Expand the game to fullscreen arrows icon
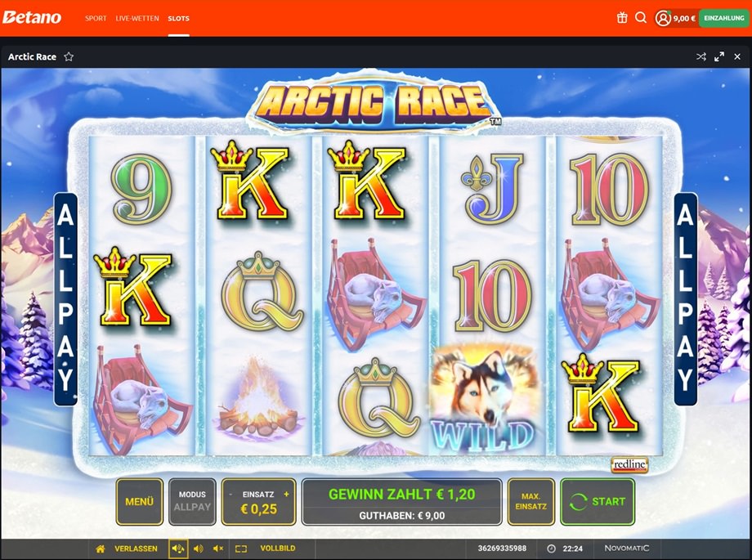This screenshot has height=560, width=752. [719, 56]
